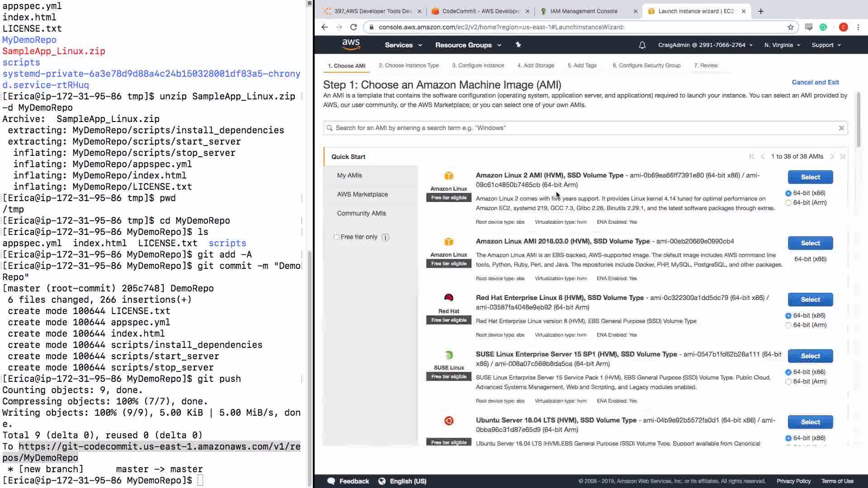
Task: Switch to IAM Management Console tab
Action: 584,11
